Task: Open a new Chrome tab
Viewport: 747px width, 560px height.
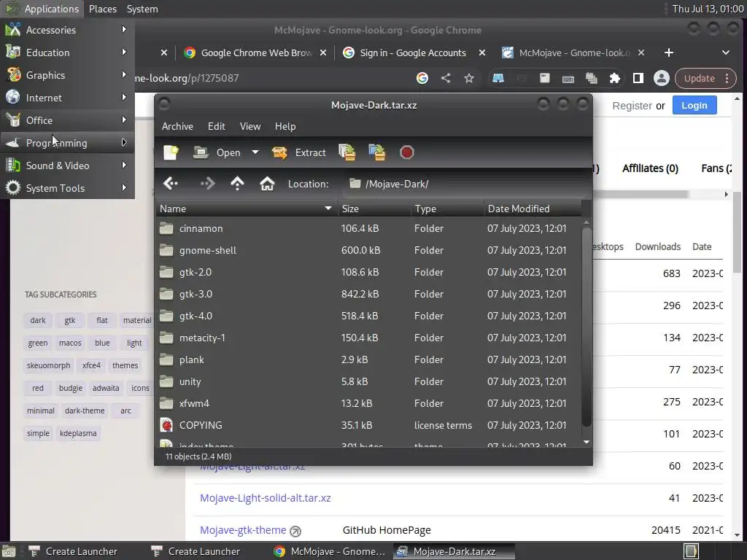Action: (669, 52)
